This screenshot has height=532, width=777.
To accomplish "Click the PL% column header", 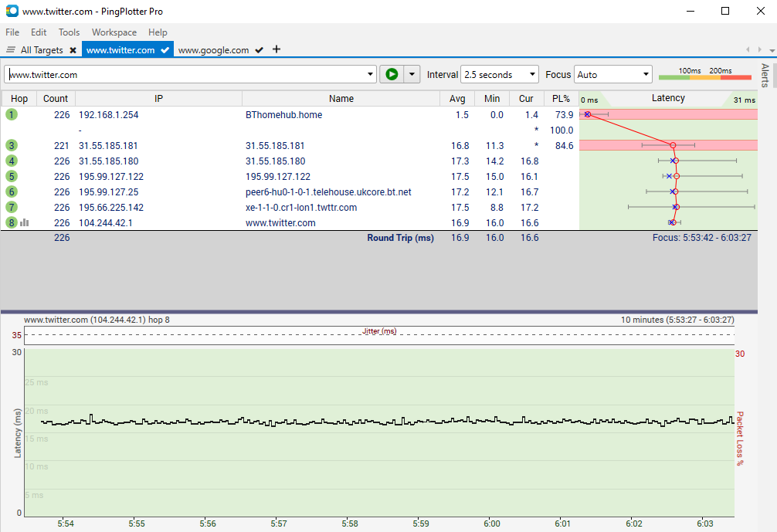I will pos(561,99).
